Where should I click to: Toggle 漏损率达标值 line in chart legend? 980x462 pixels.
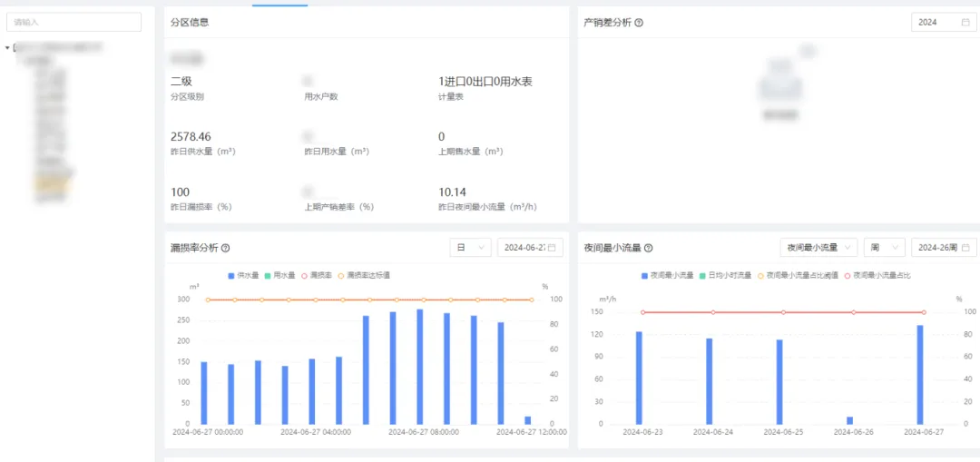click(x=367, y=275)
